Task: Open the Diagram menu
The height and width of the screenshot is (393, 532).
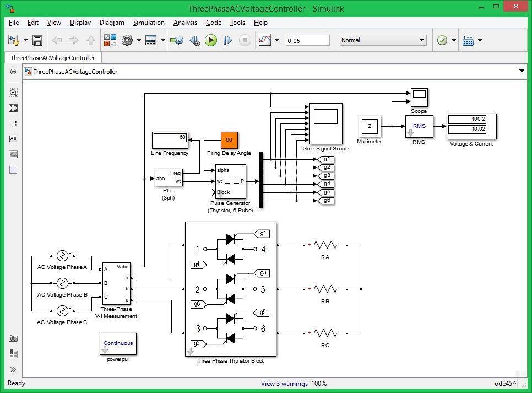Action: 112,23
